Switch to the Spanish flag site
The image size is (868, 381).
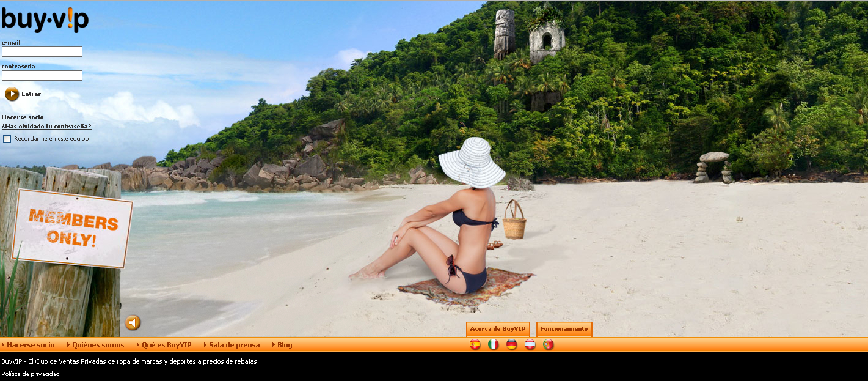(475, 345)
